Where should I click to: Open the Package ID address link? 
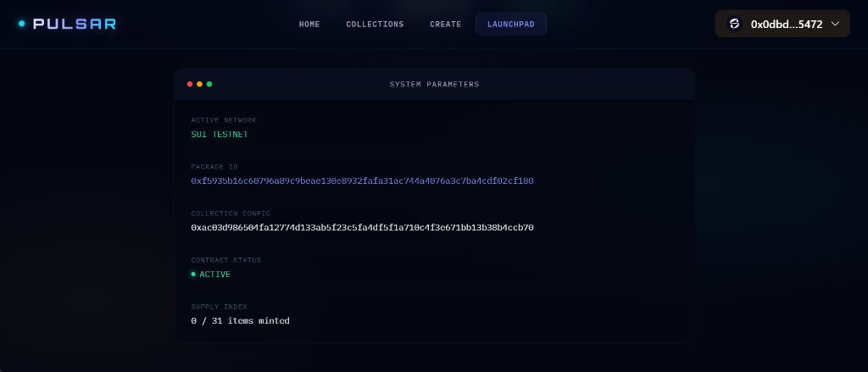(x=363, y=181)
